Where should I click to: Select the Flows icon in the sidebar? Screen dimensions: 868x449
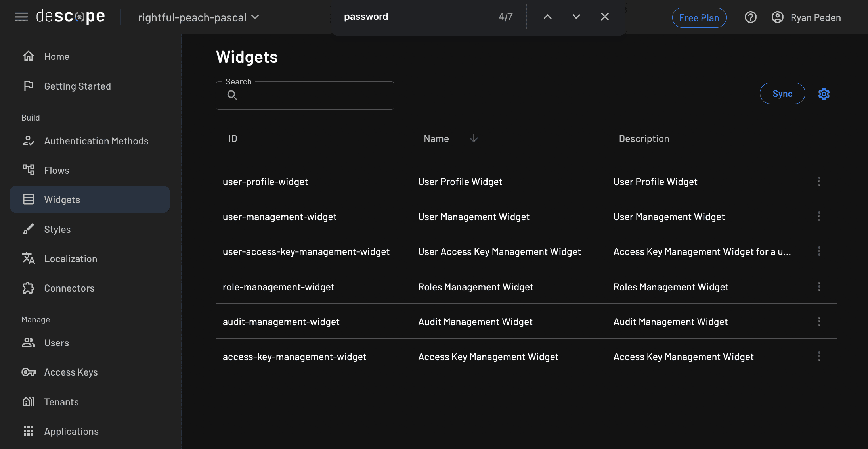pyautogui.click(x=29, y=170)
